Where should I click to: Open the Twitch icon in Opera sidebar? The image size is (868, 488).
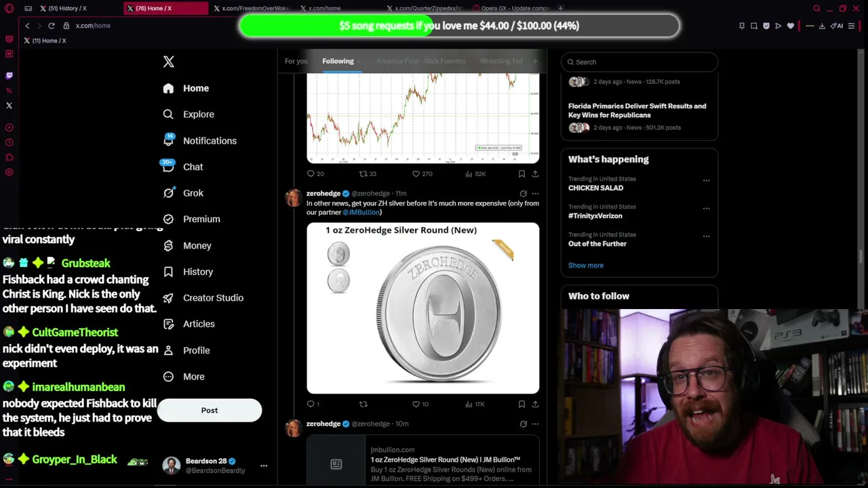[9, 76]
